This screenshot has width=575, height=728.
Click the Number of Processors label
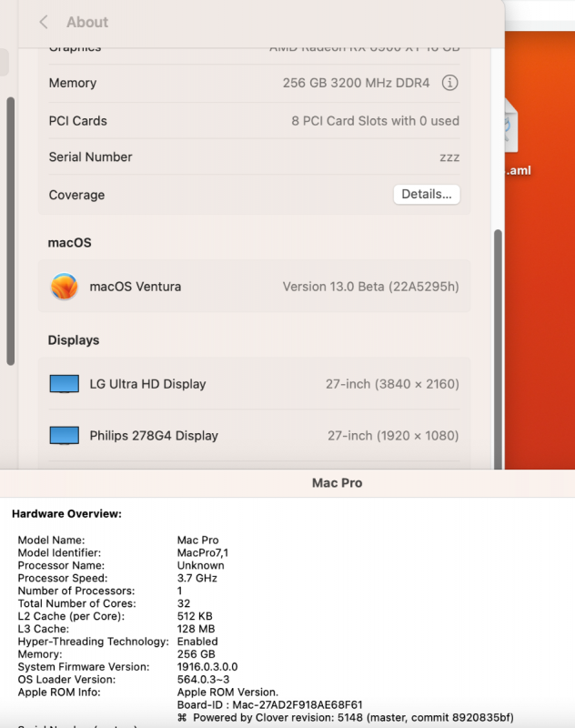[76, 591]
